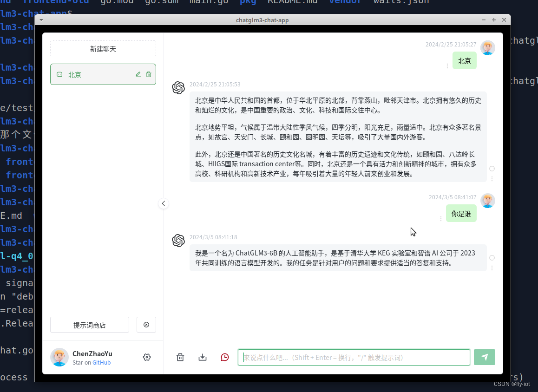Open settings via gear icon
Screen dimensions: 538x392
(147, 357)
